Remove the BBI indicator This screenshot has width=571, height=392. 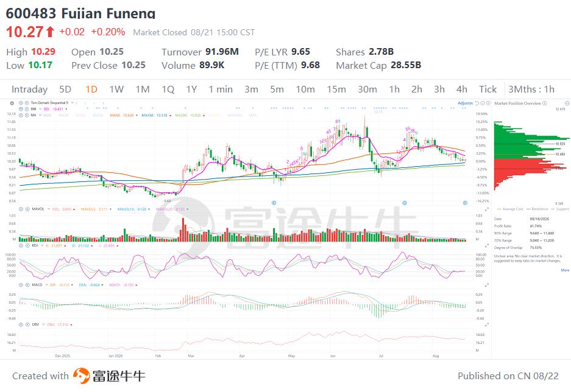click(x=27, y=109)
